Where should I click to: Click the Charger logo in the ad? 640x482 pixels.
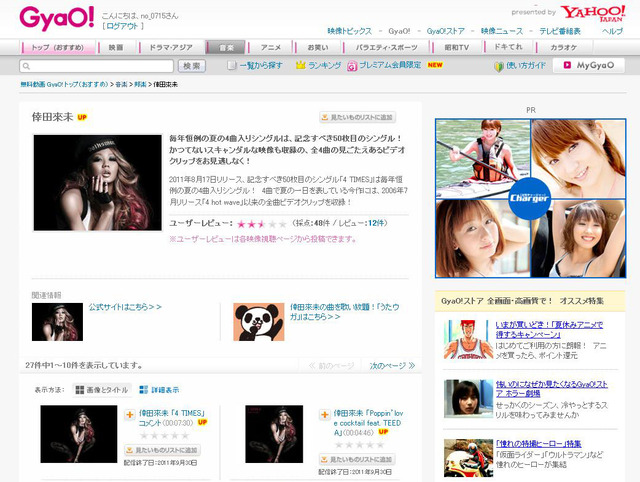529,198
